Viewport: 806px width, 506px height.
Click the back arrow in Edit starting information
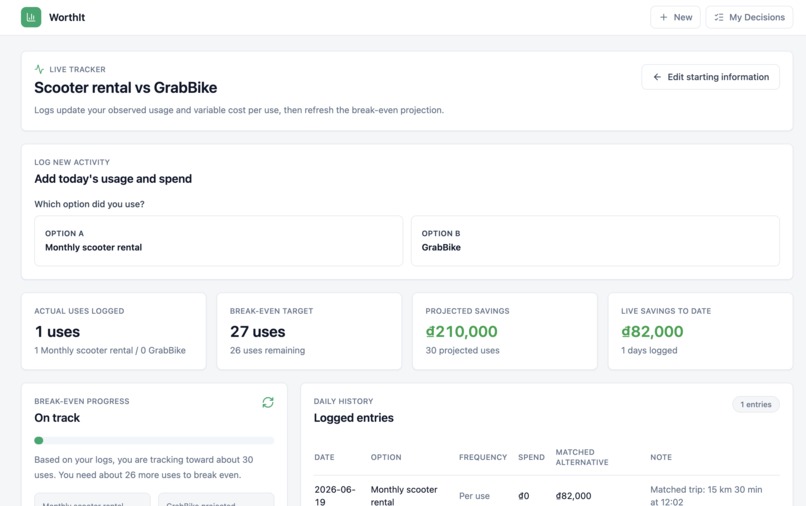click(x=657, y=77)
